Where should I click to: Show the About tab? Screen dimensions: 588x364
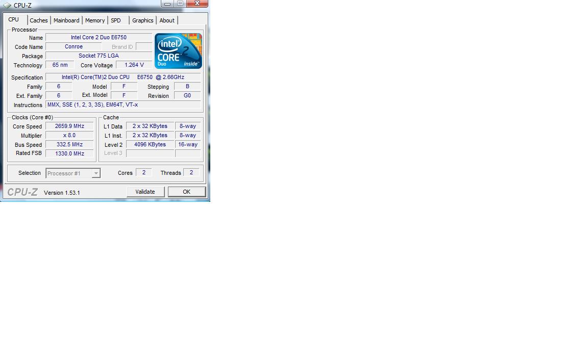[x=167, y=20]
